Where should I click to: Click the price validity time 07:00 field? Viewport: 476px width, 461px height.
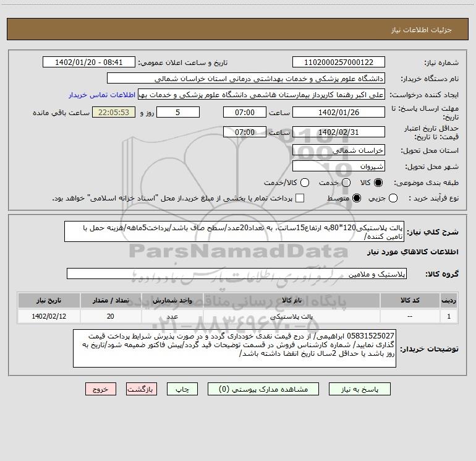pyautogui.click(x=245, y=132)
